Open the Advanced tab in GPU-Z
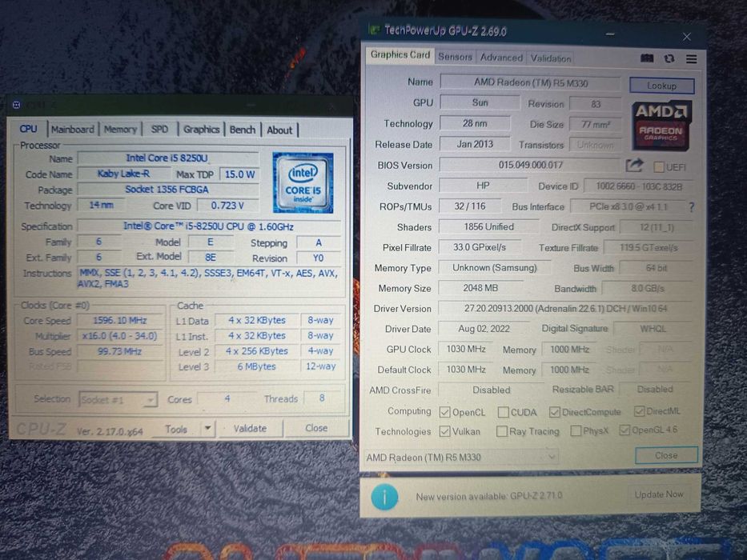Screen dimensions: 747x560 coord(501,58)
